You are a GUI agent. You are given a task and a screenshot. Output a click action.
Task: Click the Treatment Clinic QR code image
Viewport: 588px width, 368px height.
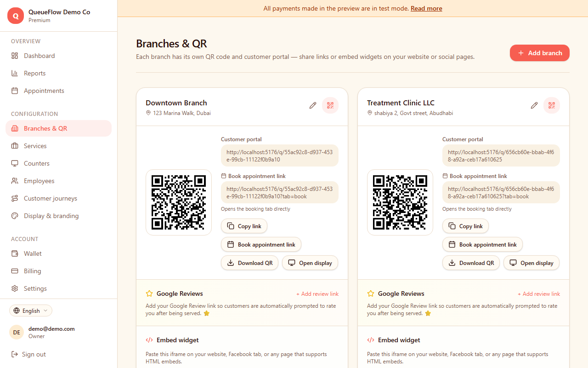(x=400, y=202)
